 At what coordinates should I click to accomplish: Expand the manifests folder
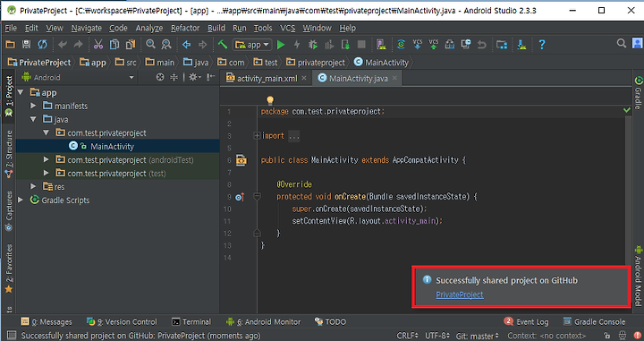coord(33,106)
